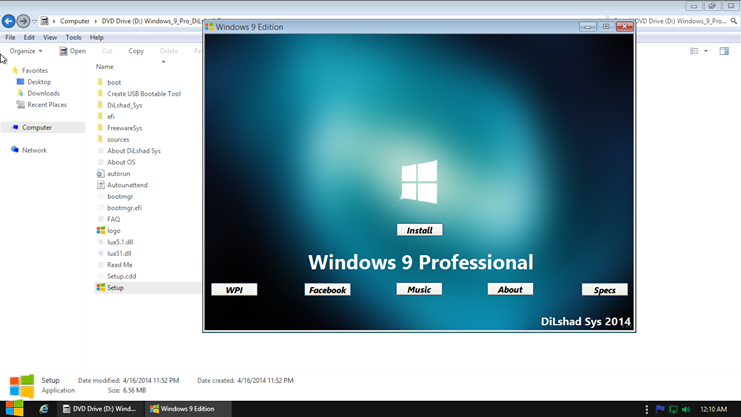741x417 pixels.
Task: Click the Install button in Windows 9 Edition
Action: click(420, 230)
